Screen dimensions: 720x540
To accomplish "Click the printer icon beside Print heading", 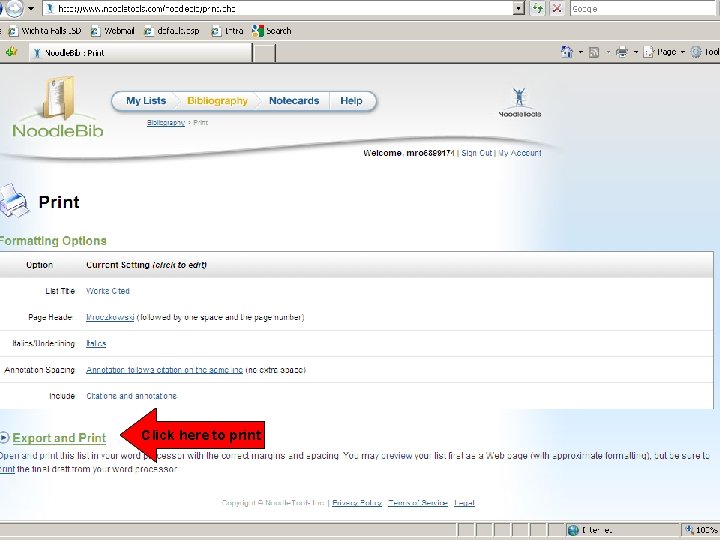I will click(x=14, y=201).
